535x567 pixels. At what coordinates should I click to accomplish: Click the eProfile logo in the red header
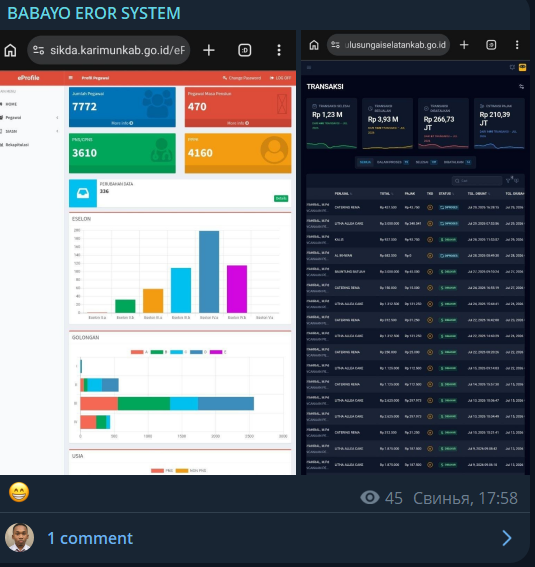coord(28,78)
